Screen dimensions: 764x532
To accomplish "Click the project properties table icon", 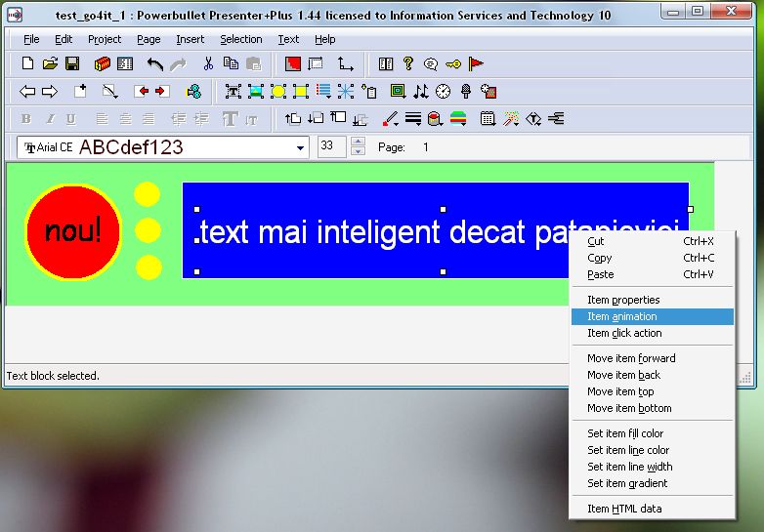I will point(125,63).
